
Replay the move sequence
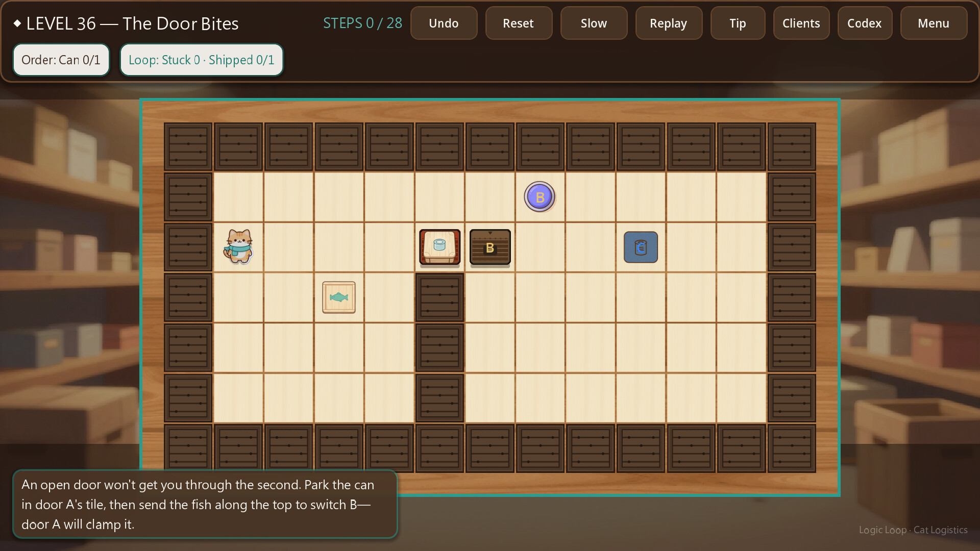[669, 23]
